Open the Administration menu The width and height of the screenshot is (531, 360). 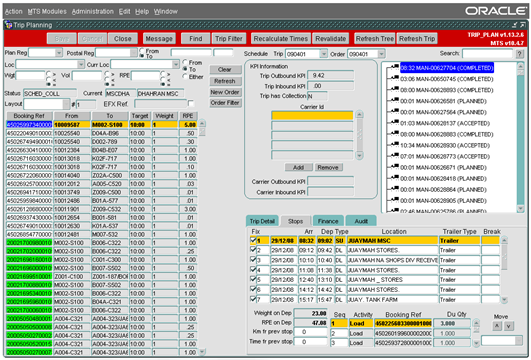(92, 12)
